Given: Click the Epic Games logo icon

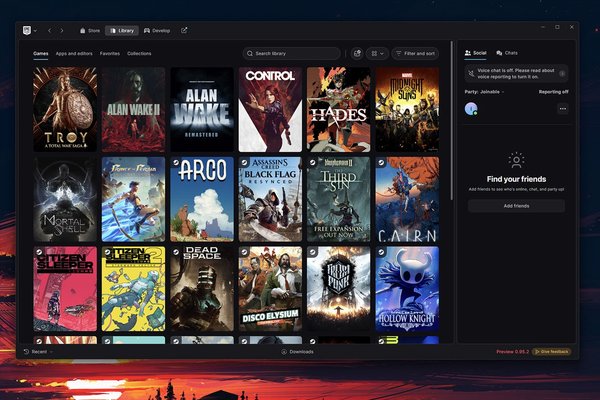Looking at the screenshot, I should [x=27, y=31].
